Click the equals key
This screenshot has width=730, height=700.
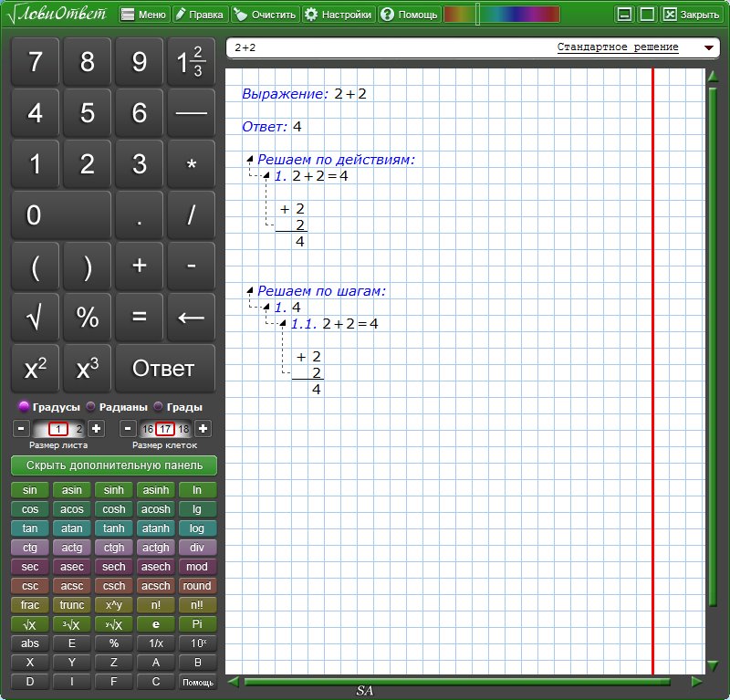pos(140,318)
